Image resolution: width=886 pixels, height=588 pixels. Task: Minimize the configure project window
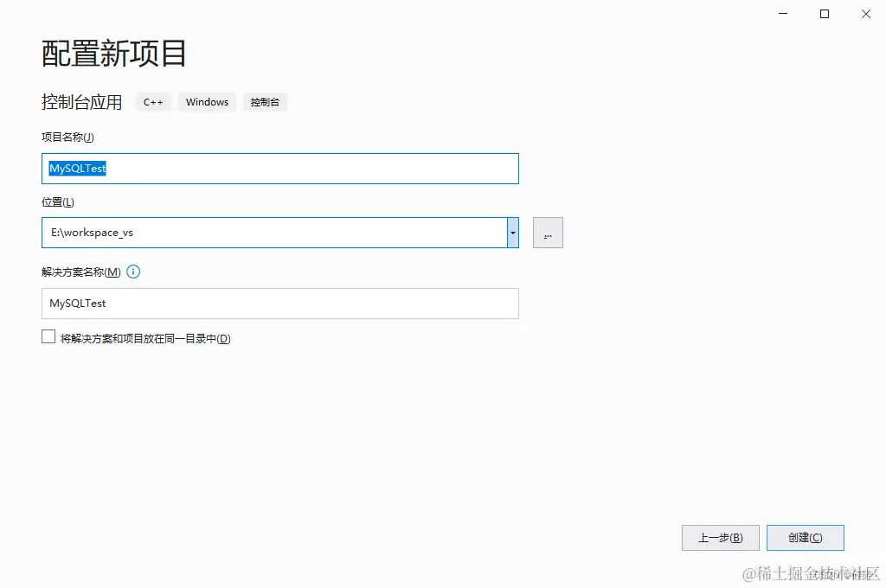(x=782, y=14)
